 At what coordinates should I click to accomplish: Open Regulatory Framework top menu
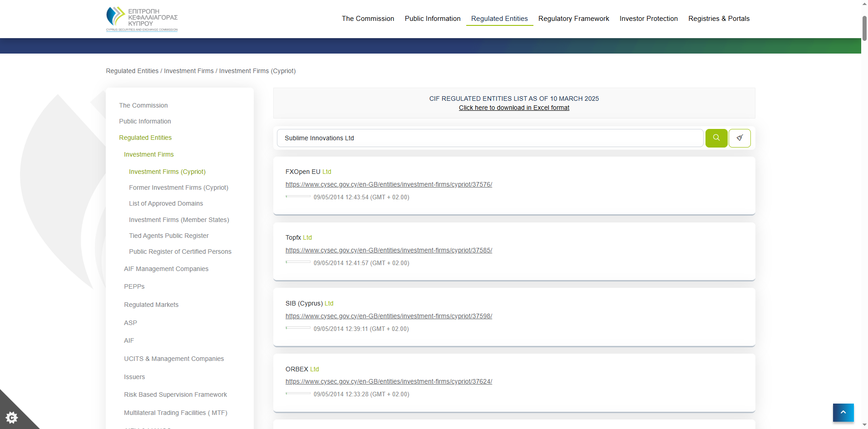point(573,19)
